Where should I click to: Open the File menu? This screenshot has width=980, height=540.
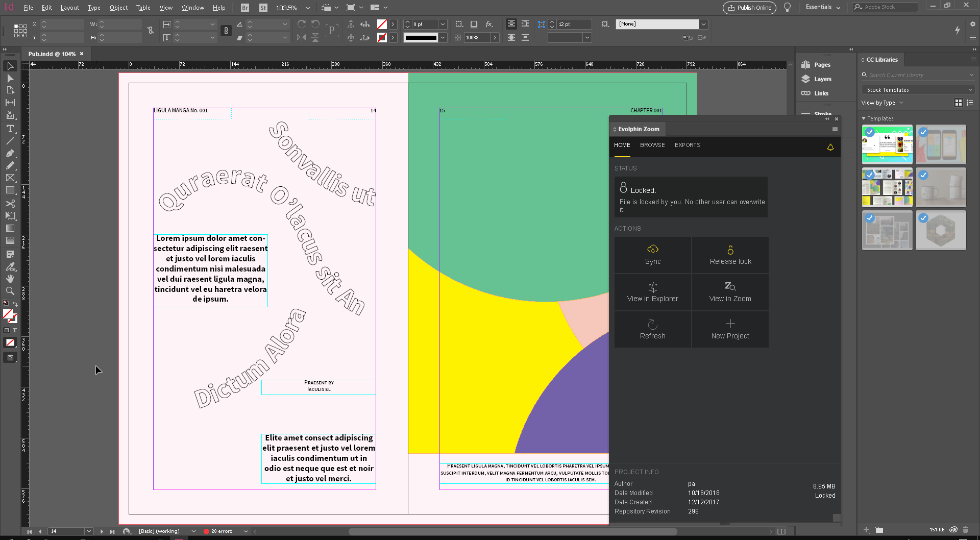pyautogui.click(x=28, y=8)
